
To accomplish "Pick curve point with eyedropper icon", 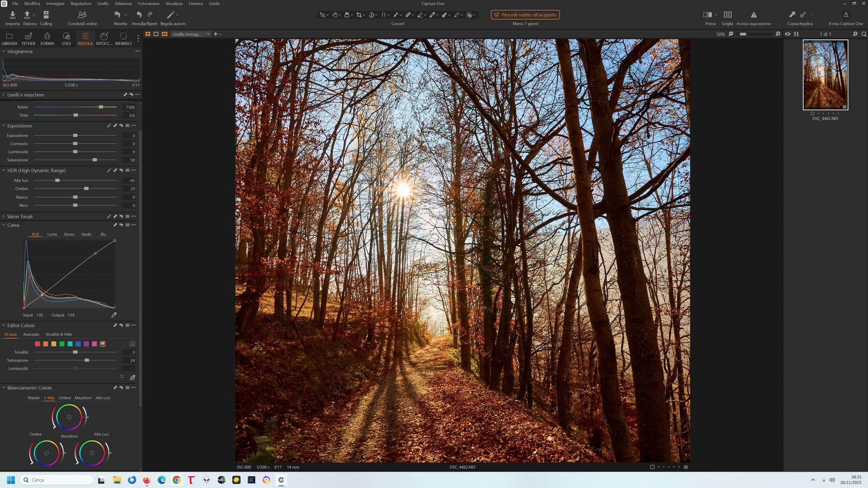I will (114, 315).
